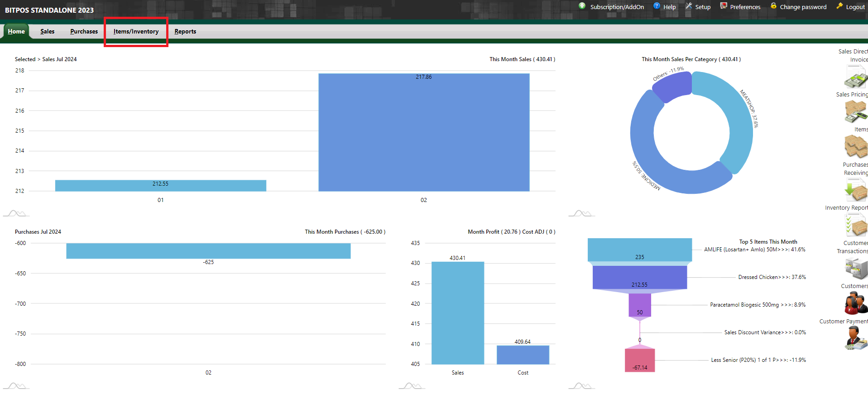Viewport: 868px width, 394px height.
Task: Open the Sales menu
Action: pyautogui.click(x=47, y=31)
